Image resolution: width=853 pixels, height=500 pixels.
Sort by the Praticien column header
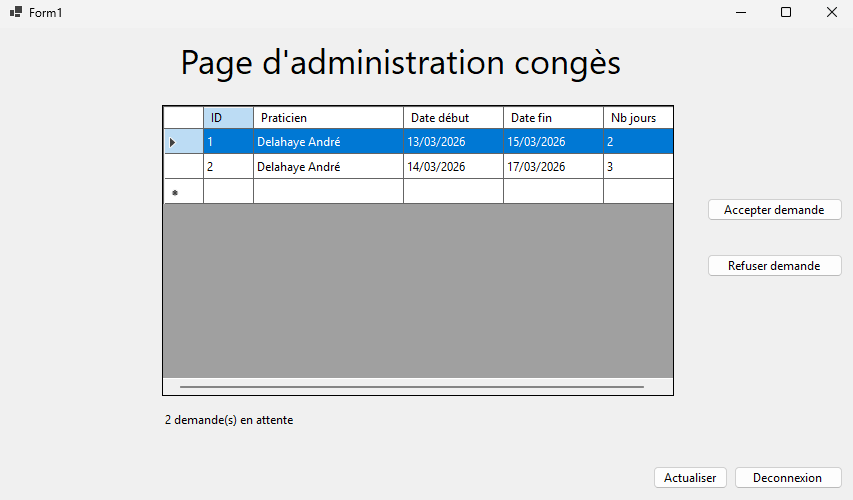point(328,118)
